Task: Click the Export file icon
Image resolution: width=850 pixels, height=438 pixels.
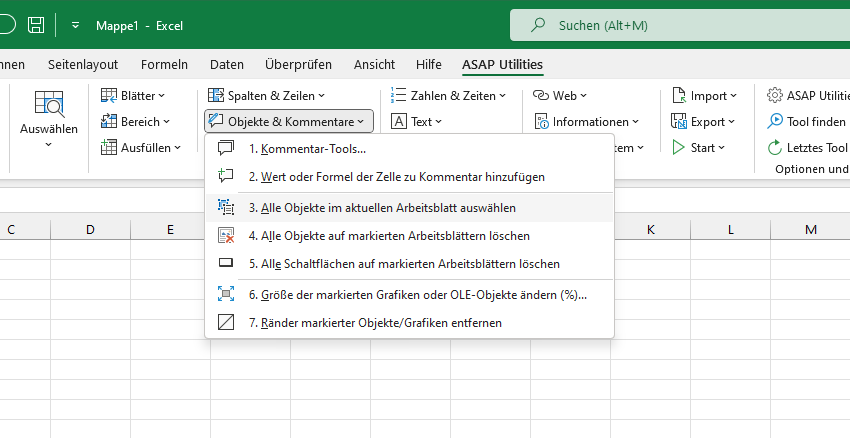Action: pos(679,121)
